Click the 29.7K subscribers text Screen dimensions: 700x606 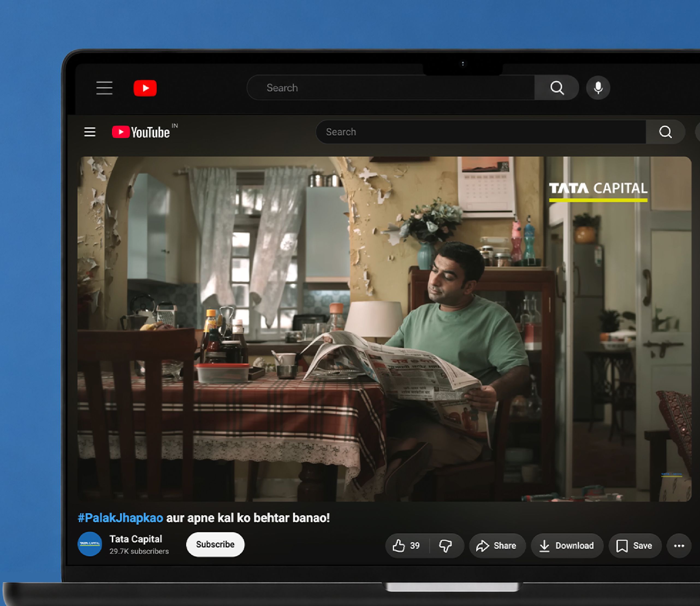pyautogui.click(x=139, y=551)
